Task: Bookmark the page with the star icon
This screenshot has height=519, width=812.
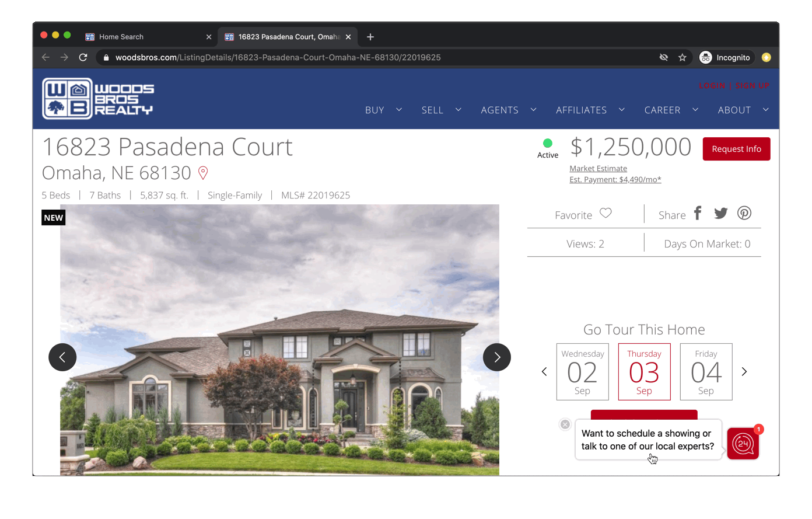Action: (x=682, y=57)
